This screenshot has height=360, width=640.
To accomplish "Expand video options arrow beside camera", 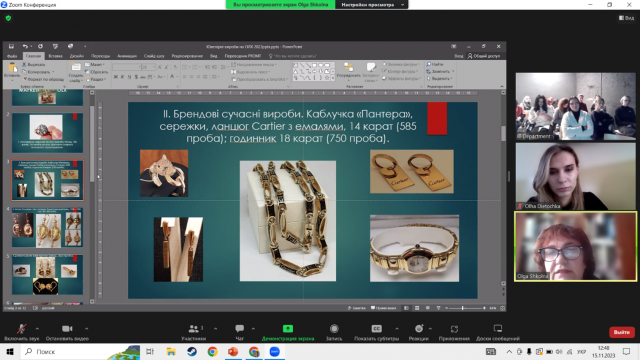I will 87,328.
